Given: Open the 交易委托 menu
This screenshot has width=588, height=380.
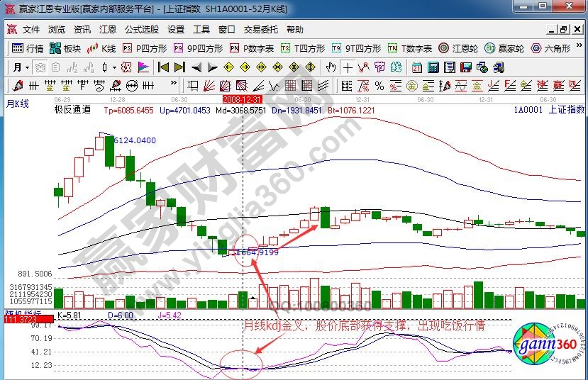Looking at the screenshot, I should pos(261,30).
